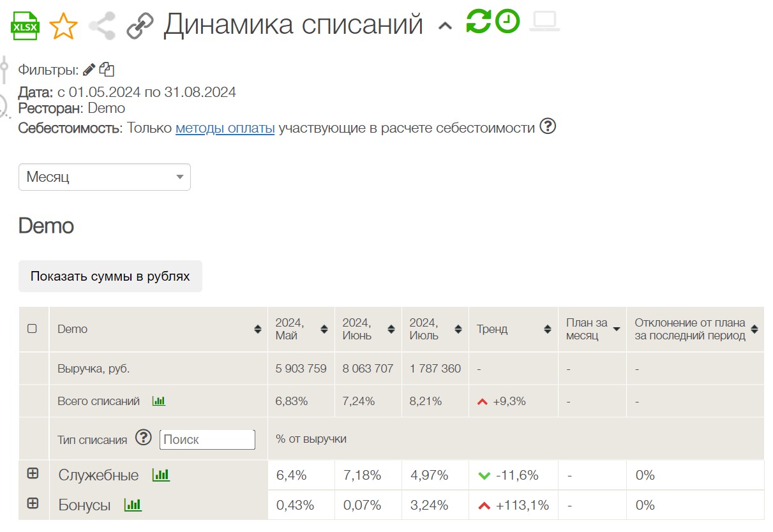Expand the Бонусы row
This screenshot has height=532, width=773.
33,503
